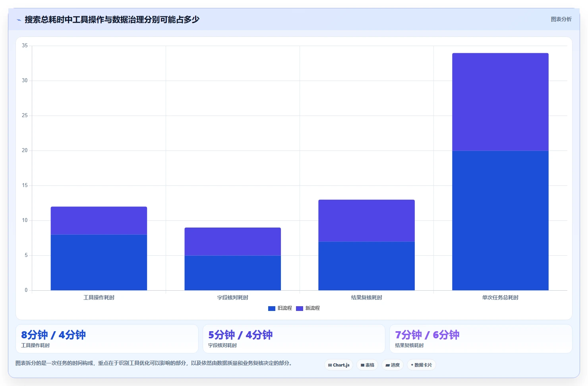Click the card title 搜索总耗时中工具操作与数据治理
The width and height of the screenshot is (588, 386).
112,19
